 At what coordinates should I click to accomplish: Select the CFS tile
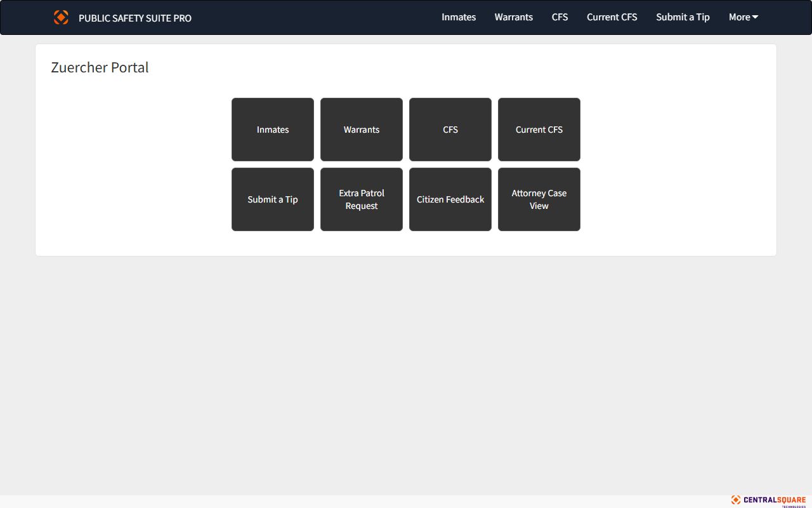point(450,130)
